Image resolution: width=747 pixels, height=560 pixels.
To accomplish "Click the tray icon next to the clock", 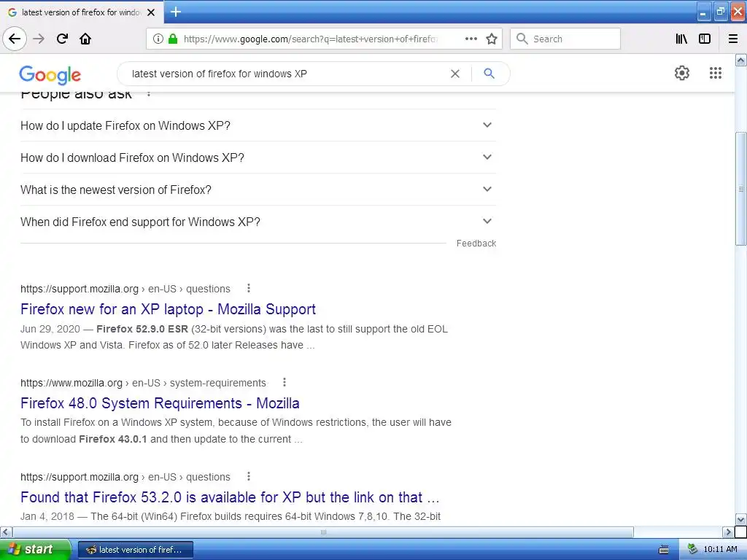I will coord(692,549).
